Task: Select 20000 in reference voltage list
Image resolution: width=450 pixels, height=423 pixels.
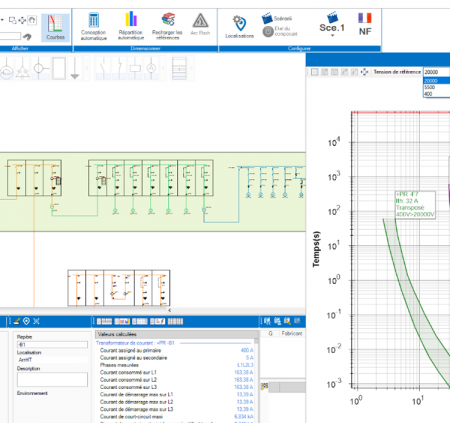Action: pos(437,81)
